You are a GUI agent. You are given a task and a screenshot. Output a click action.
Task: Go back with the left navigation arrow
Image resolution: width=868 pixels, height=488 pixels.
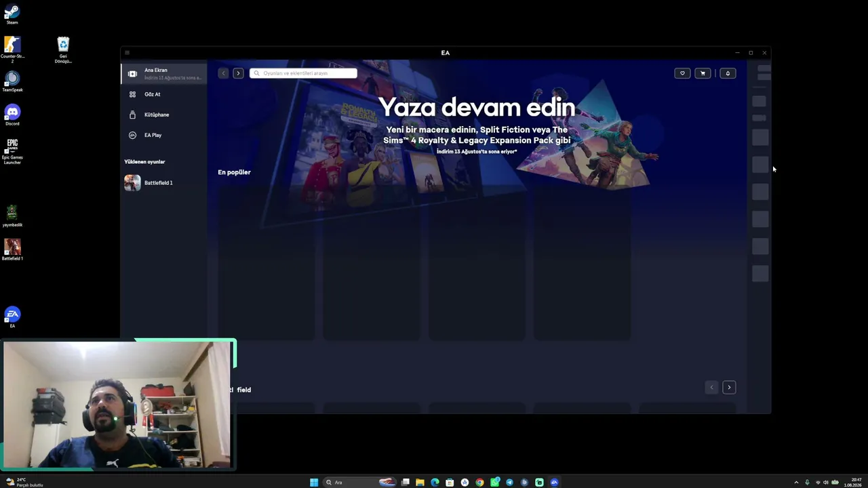[223, 73]
